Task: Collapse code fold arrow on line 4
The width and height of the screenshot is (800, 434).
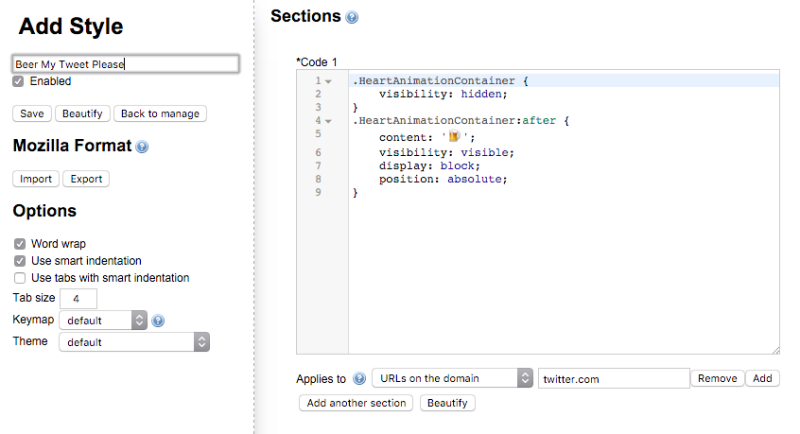Action: (x=328, y=121)
